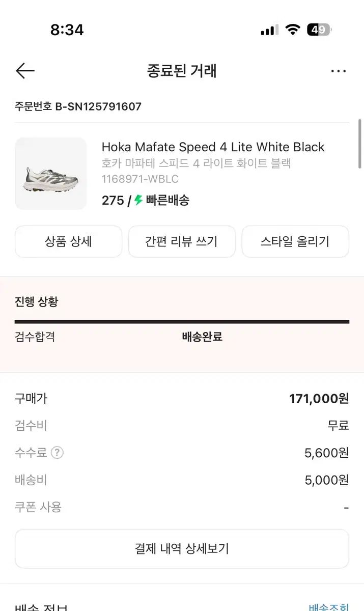
Task: Tap the cellular signal bars icon
Action: pyautogui.click(x=269, y=30)
